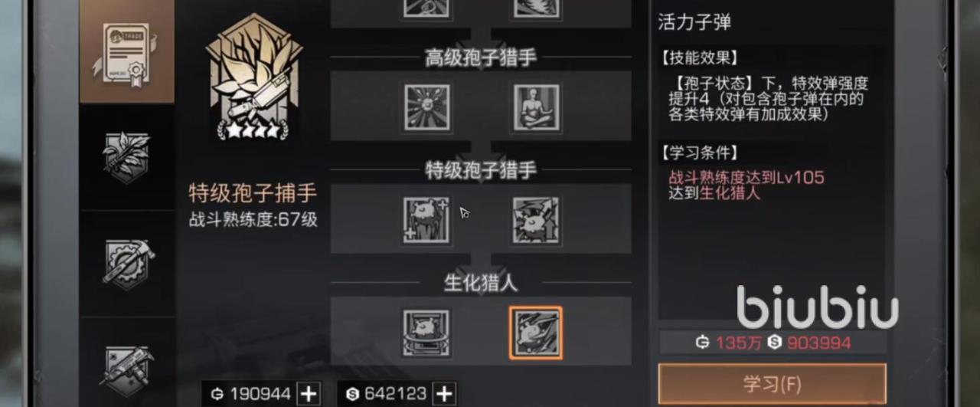The image size is (980, 407).
Task: Open the leaf badge sidebar tab
Action: coord(127,157)
